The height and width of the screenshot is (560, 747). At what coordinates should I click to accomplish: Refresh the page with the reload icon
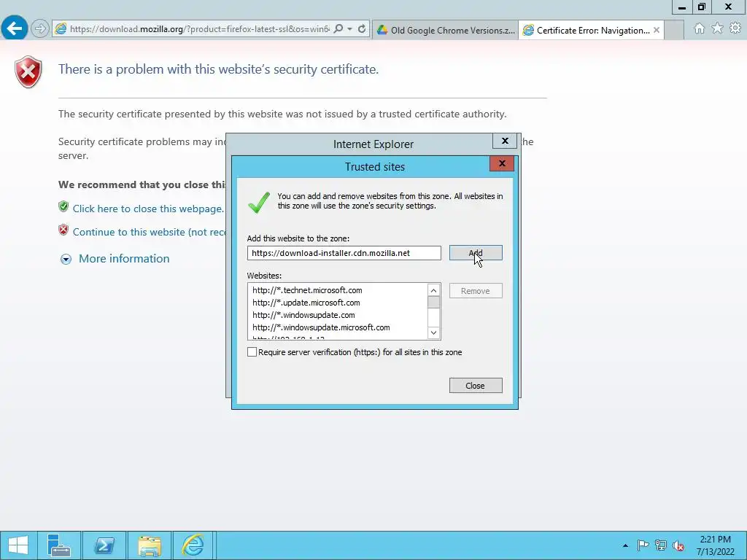point(362,29)
